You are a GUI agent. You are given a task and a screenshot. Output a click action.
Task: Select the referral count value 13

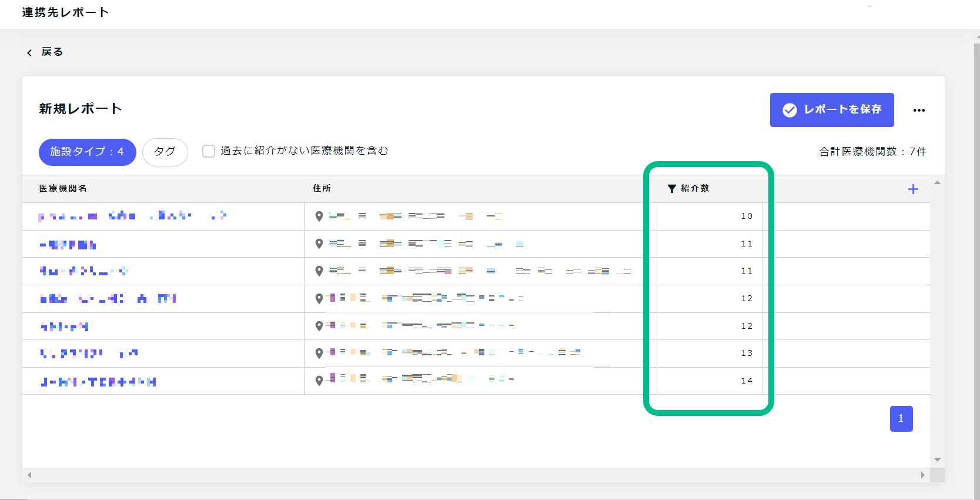click(x=747, y=354)
